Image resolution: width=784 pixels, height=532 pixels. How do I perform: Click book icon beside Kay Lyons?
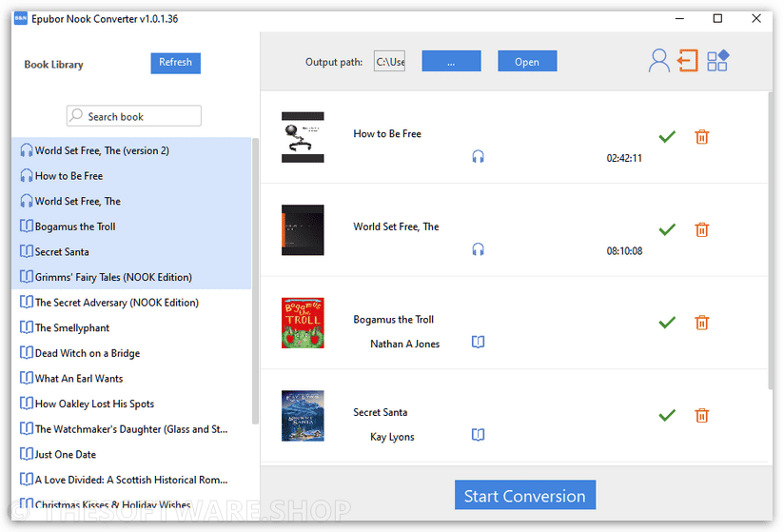pos(478,435)
